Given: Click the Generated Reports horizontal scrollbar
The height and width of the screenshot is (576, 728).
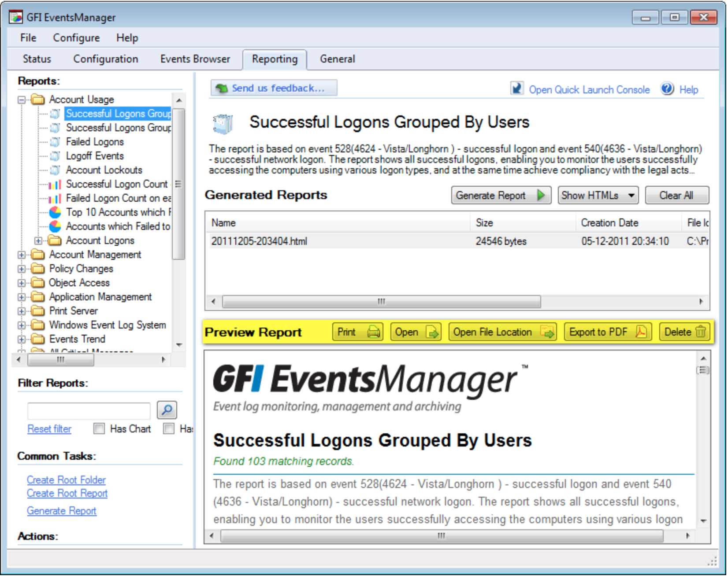Looking at the screenshot, I should pyautogui.click(x=382, y=302).
